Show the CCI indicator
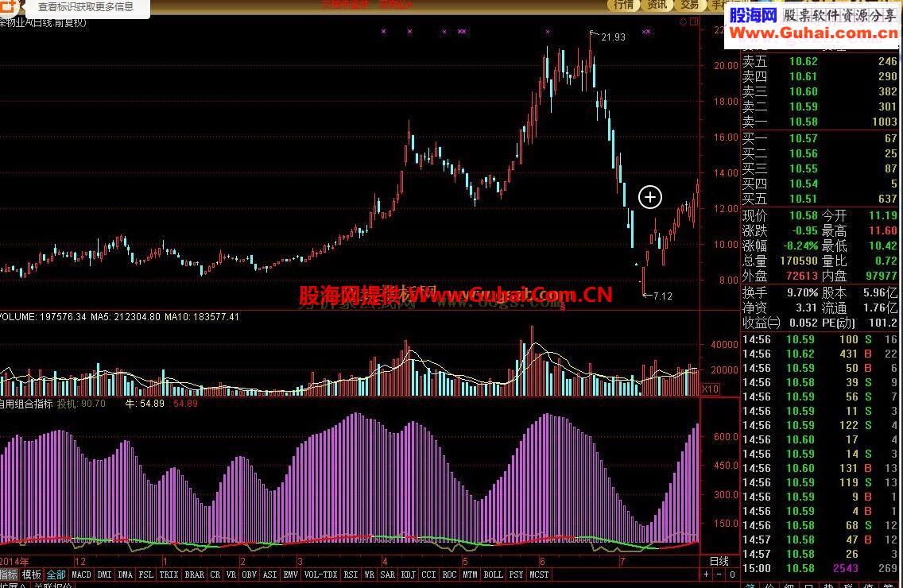Screen dimensions: 903x588 pyautogui.click(x=428, y=574)
